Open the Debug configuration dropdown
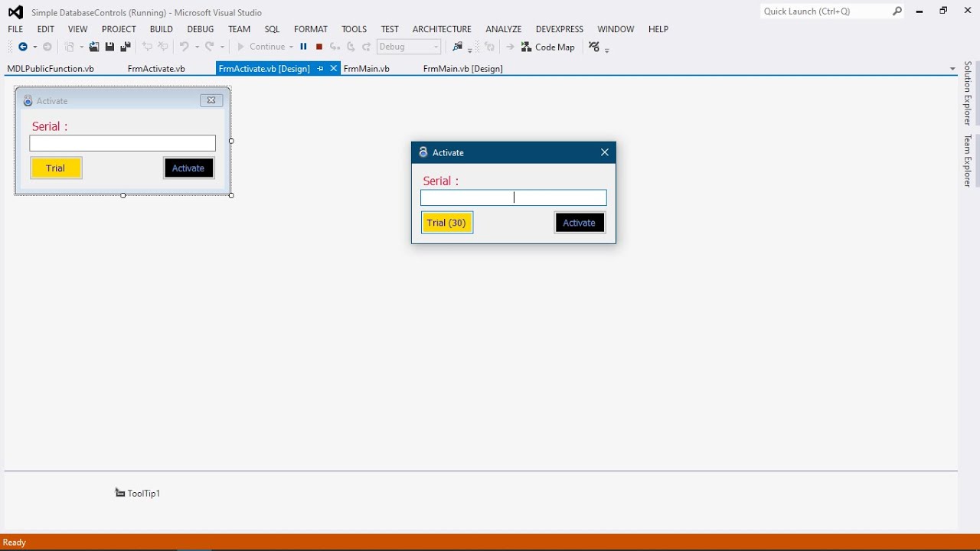Screen dimensions: 980x551 (x=409, y=47)
